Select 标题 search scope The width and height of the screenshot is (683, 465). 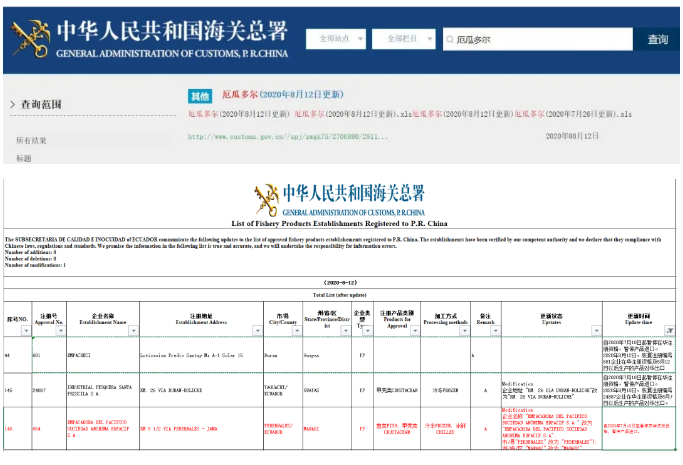coord(24,158)
